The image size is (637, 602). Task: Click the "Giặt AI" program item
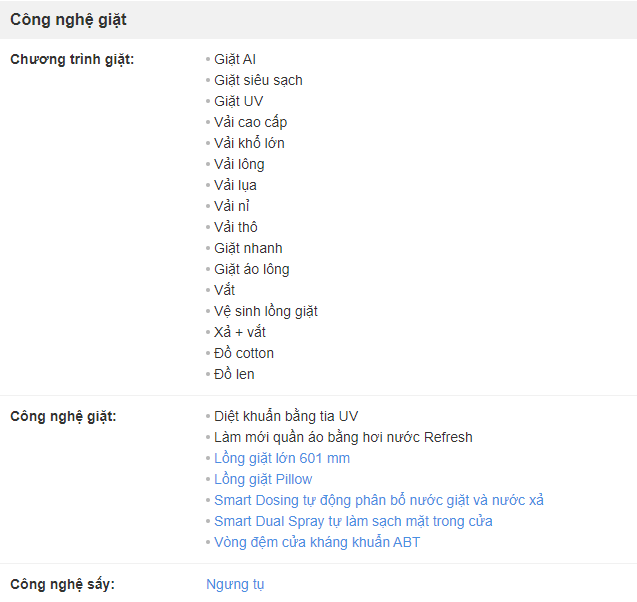(x=235, y=59)
